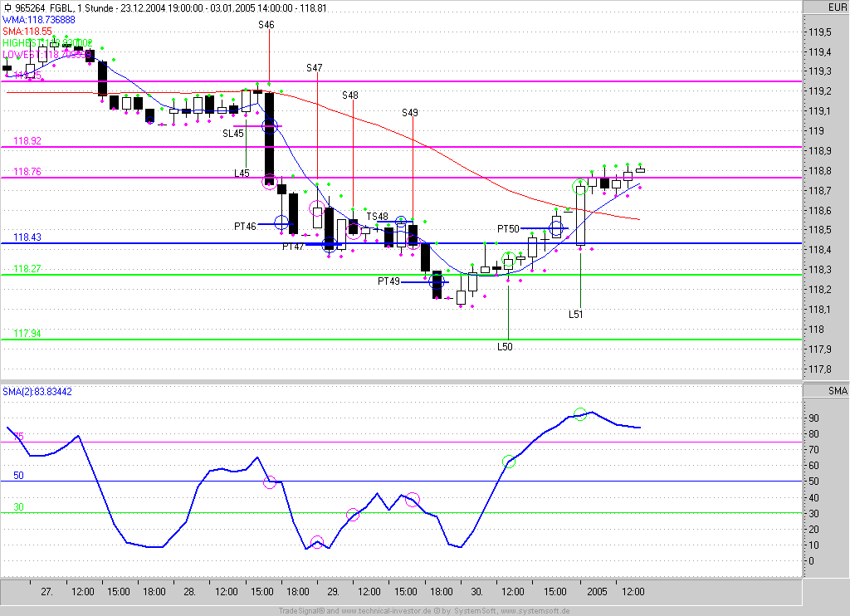Select the L51 long entry label
Screen dimensions: 850x616
tap(576, 314)
